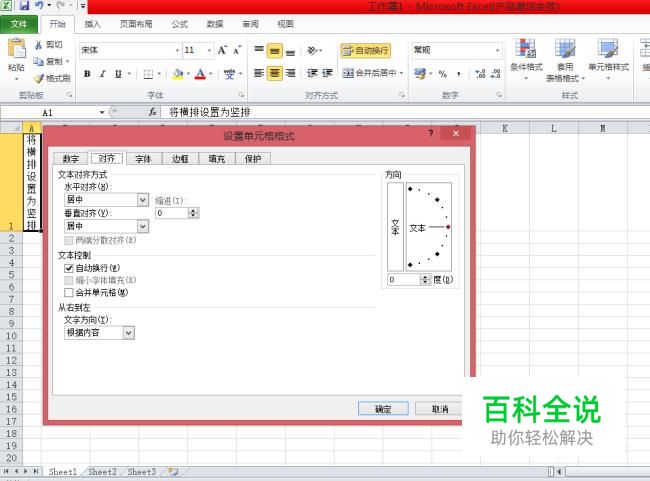Click the Decrease Font Size icon

click(237, 51)
